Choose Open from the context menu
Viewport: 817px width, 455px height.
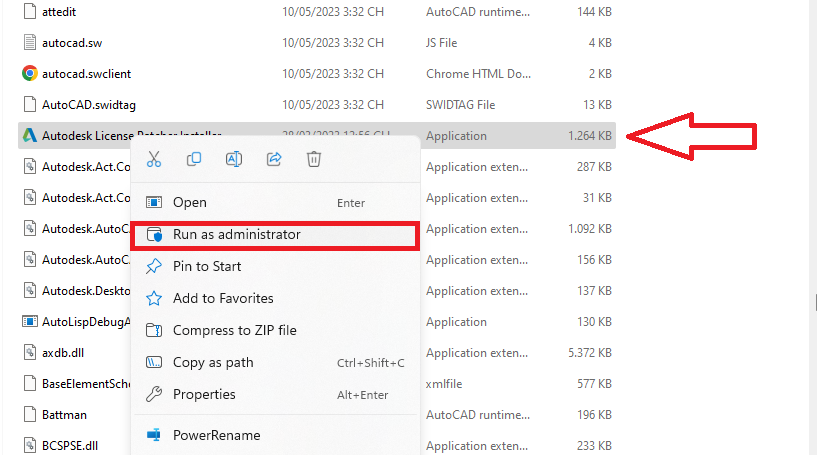(275, 202)
